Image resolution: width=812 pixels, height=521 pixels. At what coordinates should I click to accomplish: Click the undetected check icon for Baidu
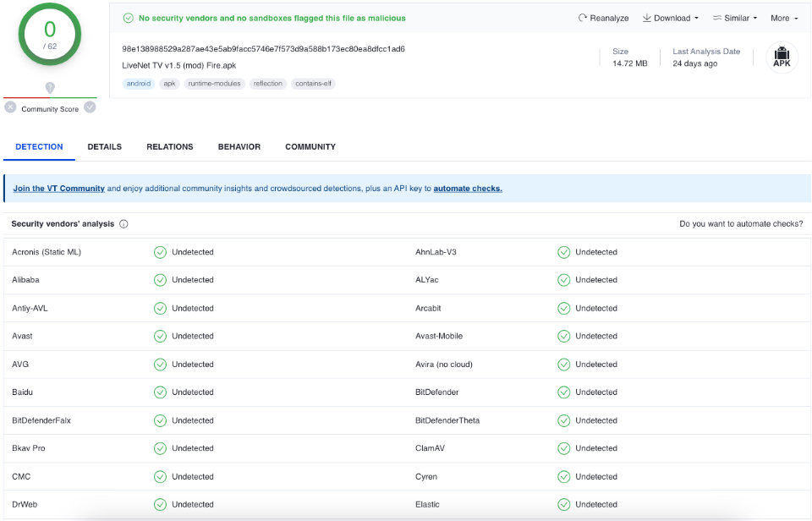click(x=160, y=392)
